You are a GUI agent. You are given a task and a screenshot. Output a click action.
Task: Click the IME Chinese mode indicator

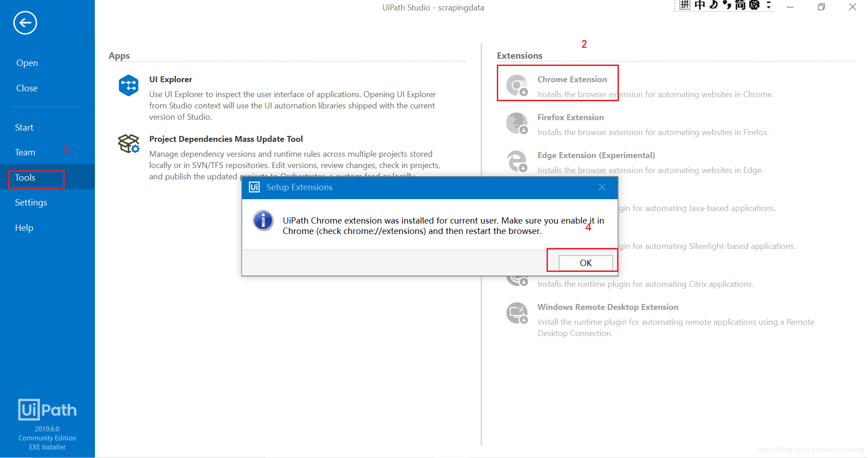(700, 5)
